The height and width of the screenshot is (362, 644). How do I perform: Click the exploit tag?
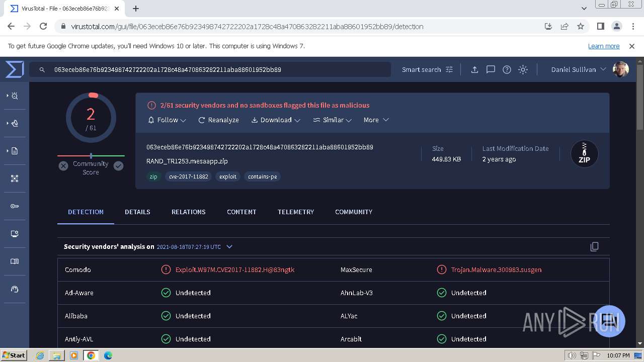(x=227, y=176)
